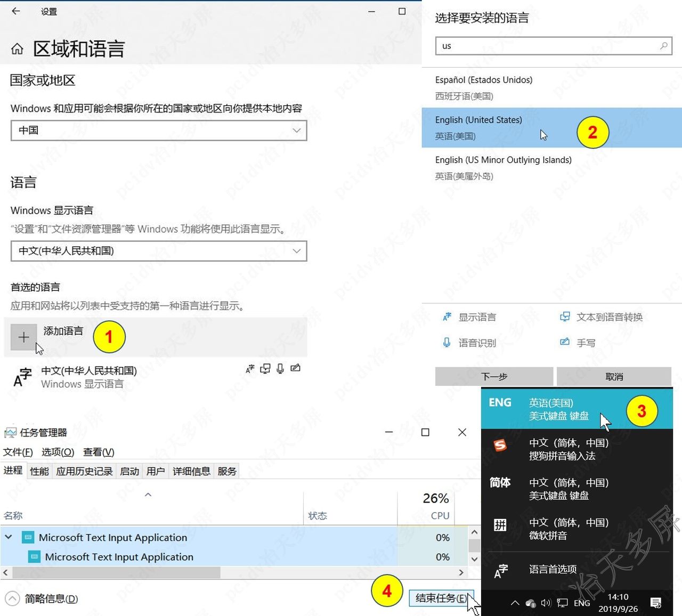The width and height of the screenshot is (682, 616).
Task: Select the Chinese language A字 icon in the preferred languages list
Action: coord(22,377)
